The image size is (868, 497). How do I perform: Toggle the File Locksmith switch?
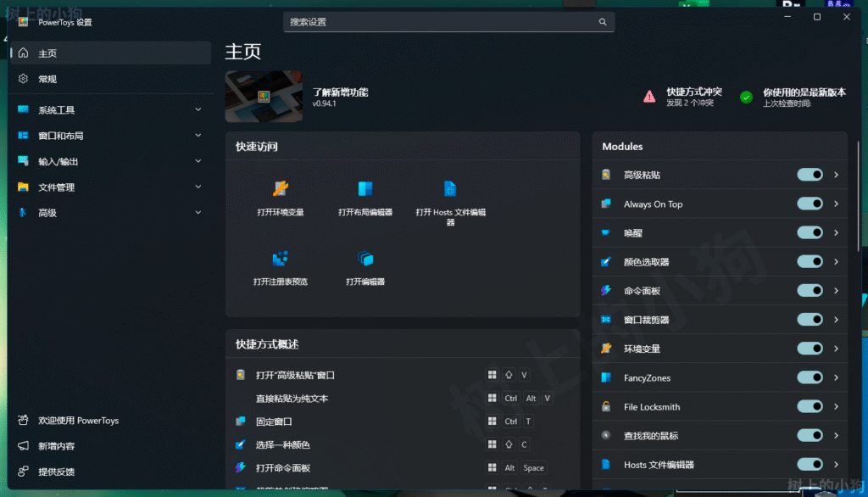(x=810, y=406)
